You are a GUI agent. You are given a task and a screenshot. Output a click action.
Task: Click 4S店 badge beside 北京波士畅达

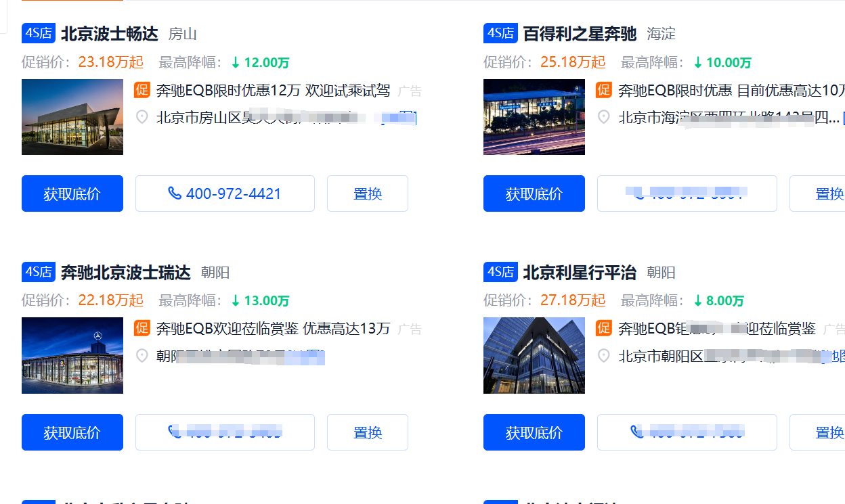(39, 33)
